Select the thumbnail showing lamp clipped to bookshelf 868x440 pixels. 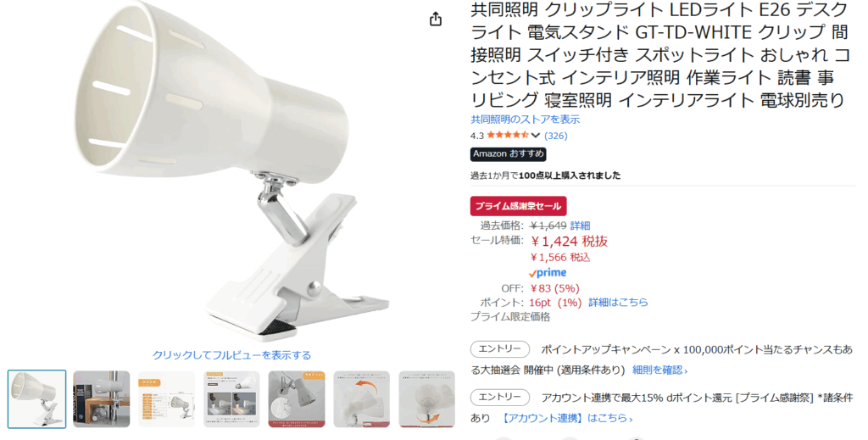pyautogui.click(x=102, y=399)
